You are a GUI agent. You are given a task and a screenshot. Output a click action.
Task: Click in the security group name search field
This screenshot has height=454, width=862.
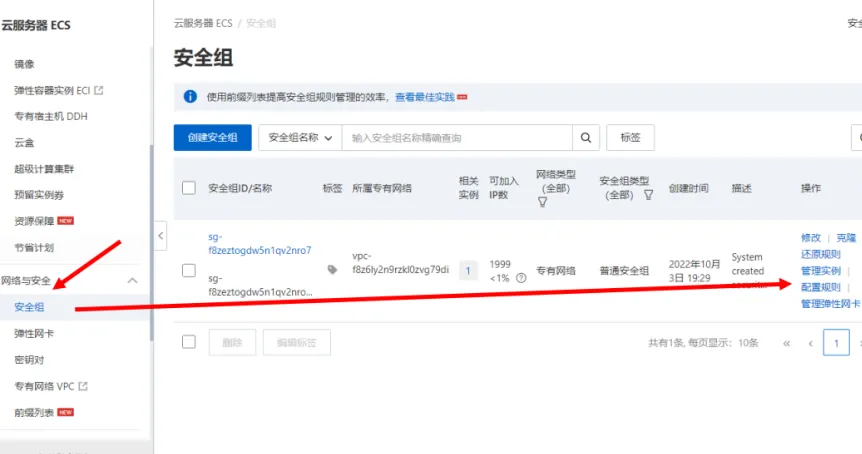point(457,137)
